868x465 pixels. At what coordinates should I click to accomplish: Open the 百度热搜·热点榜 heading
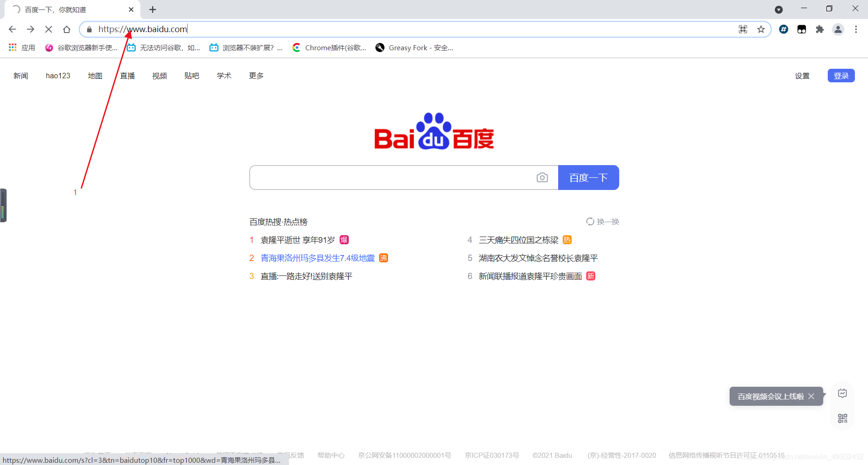coord(278,222)
